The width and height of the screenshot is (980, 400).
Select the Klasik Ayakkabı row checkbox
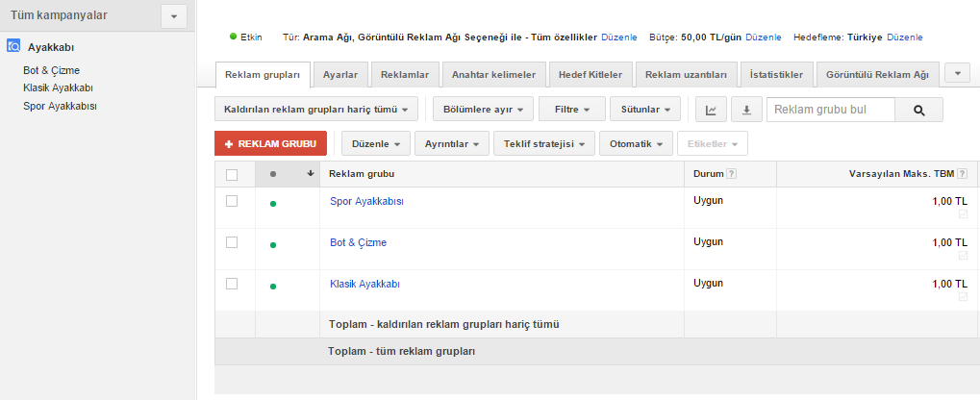231,284
